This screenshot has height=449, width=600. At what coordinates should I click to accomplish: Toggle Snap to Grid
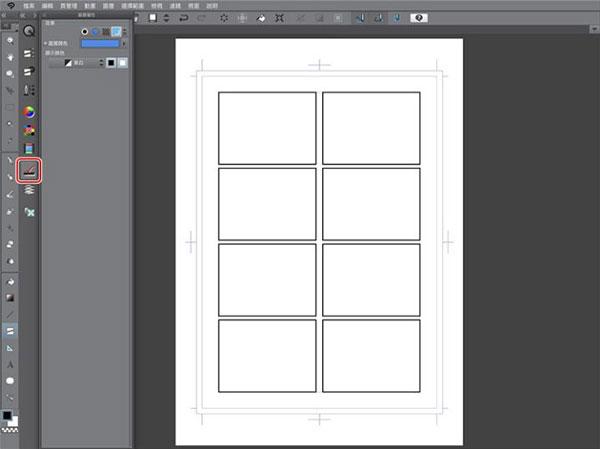[396, 18]
